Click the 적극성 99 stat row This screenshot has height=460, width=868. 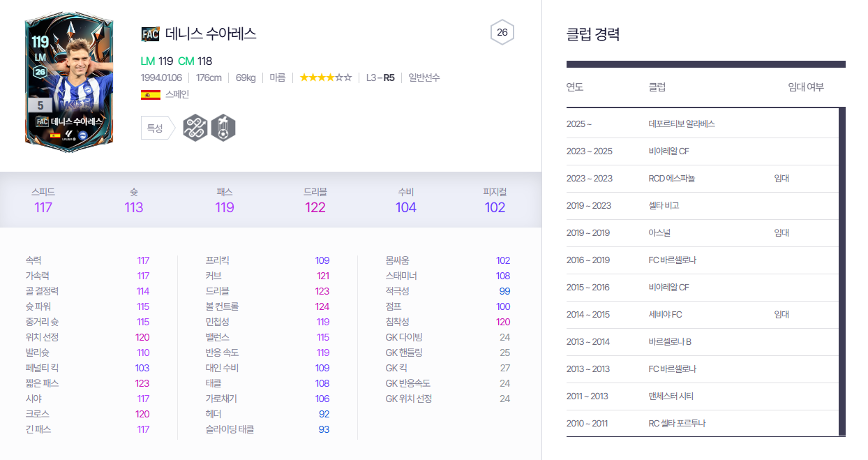448,291
